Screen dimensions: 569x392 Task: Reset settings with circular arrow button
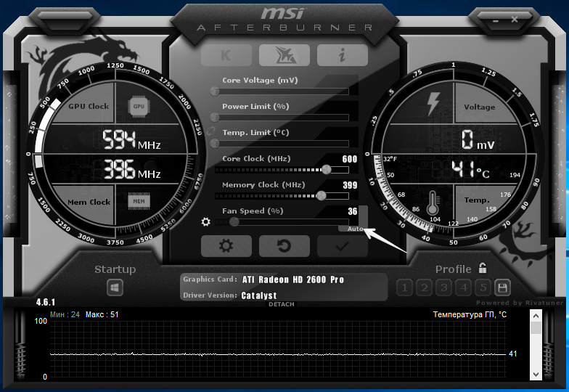coord(284,245)
